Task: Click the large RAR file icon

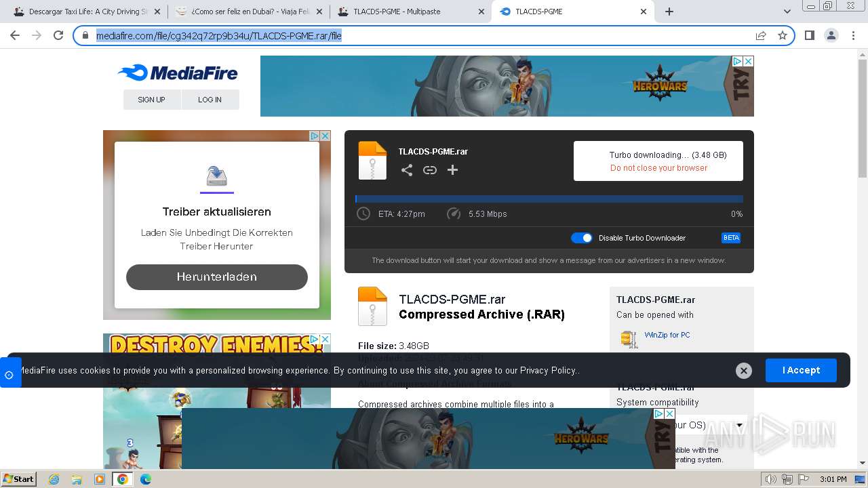Action: pyautogui.click(x=372, y=306)
